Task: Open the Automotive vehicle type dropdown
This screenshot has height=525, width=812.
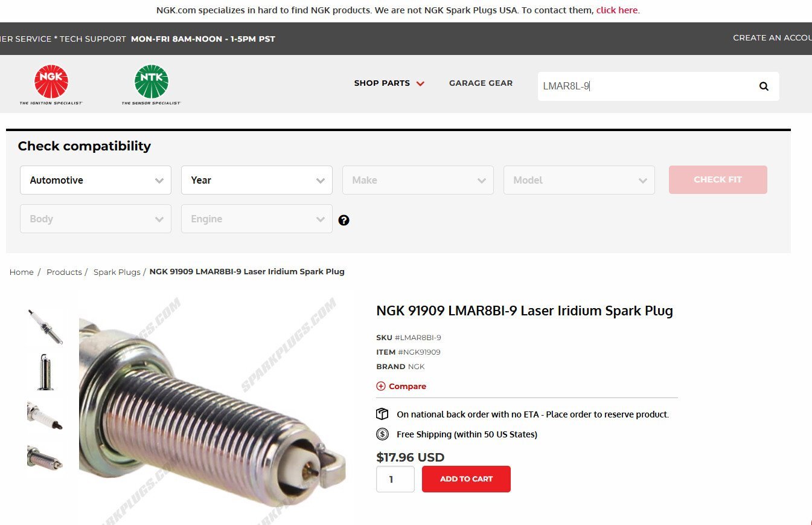Action: pyautogui.click(x=95, y=180)
